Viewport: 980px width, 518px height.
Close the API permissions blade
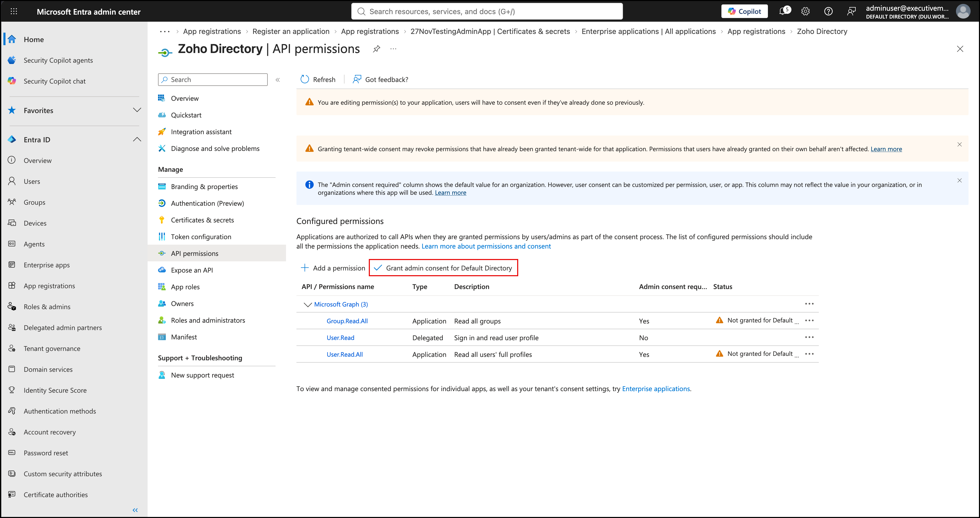coord(960,49)
